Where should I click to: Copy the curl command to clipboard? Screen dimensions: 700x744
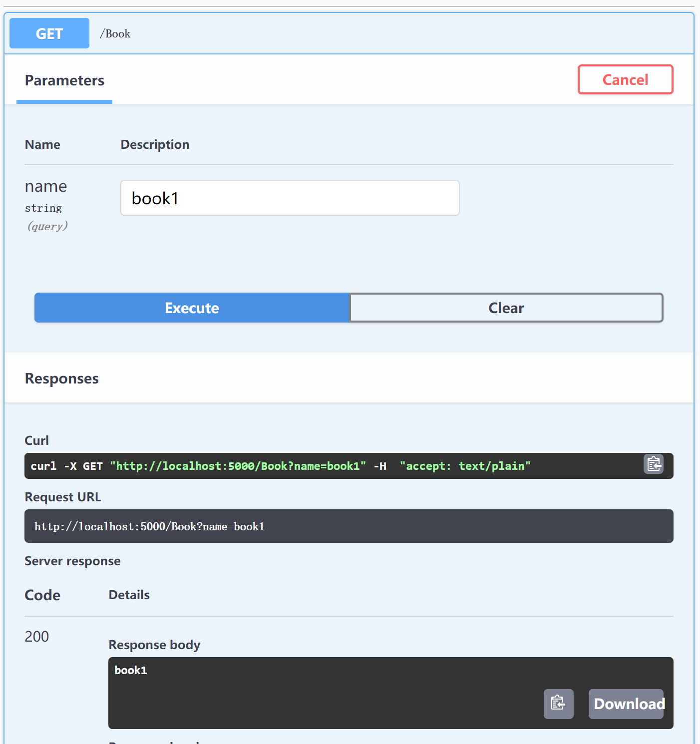coord(653,464)
